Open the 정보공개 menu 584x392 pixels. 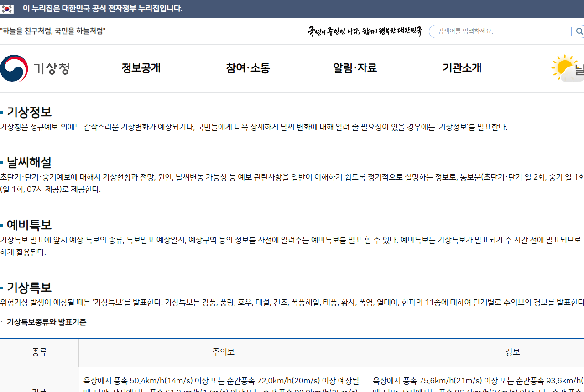coord(141,68)
